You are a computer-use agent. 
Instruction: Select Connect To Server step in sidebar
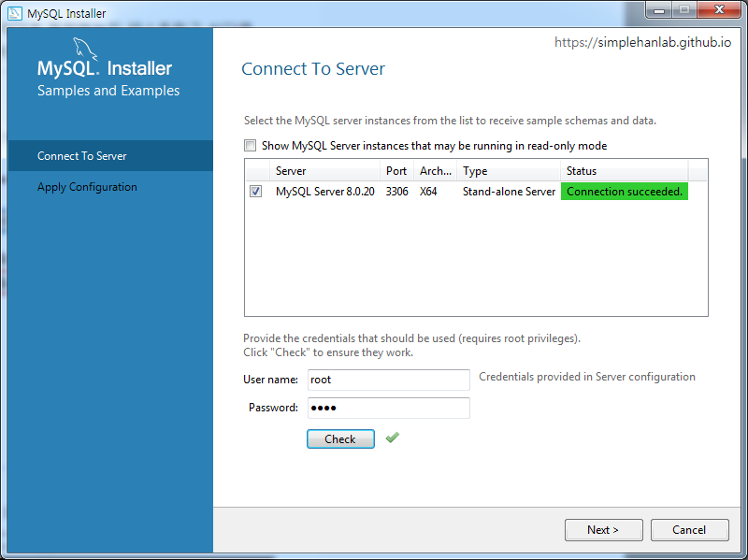(x=110, y=156)
